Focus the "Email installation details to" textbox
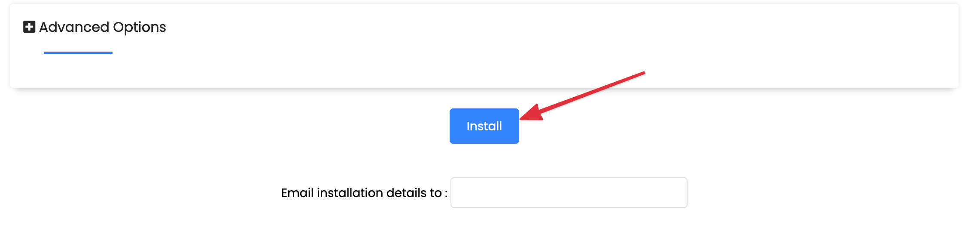Image resolution: width=980 pixels, height=247 pixels. coord(569,193)
